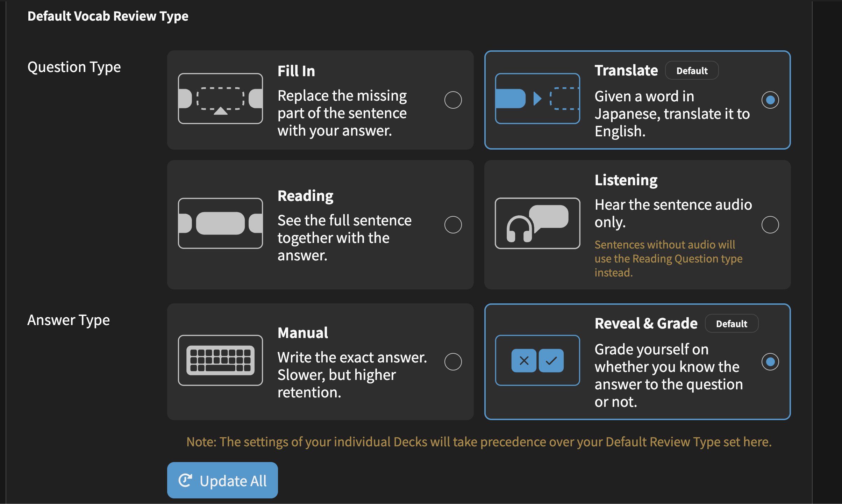
Task: Choose the Reveal & Grade radio button
Action: pyautogui.click(x=770, y=362)
